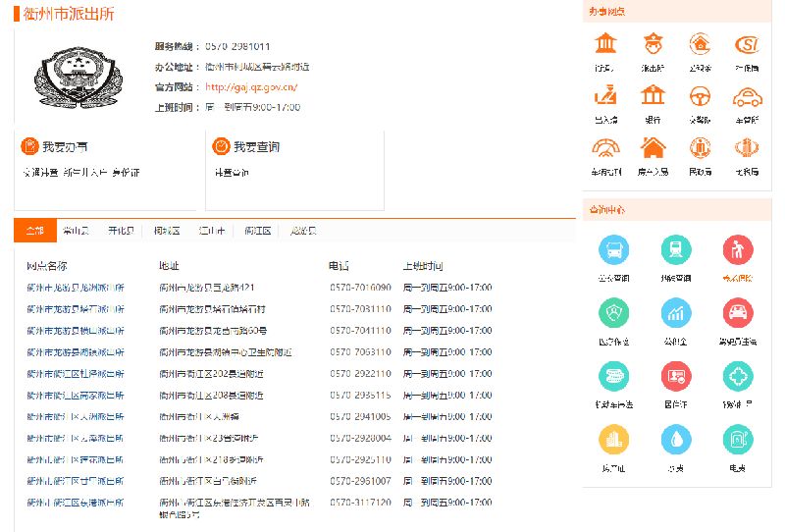Screen dimensions: 785x532
Task: Open the 交警队 steering wheel icon
Action: tap(700, 96)
